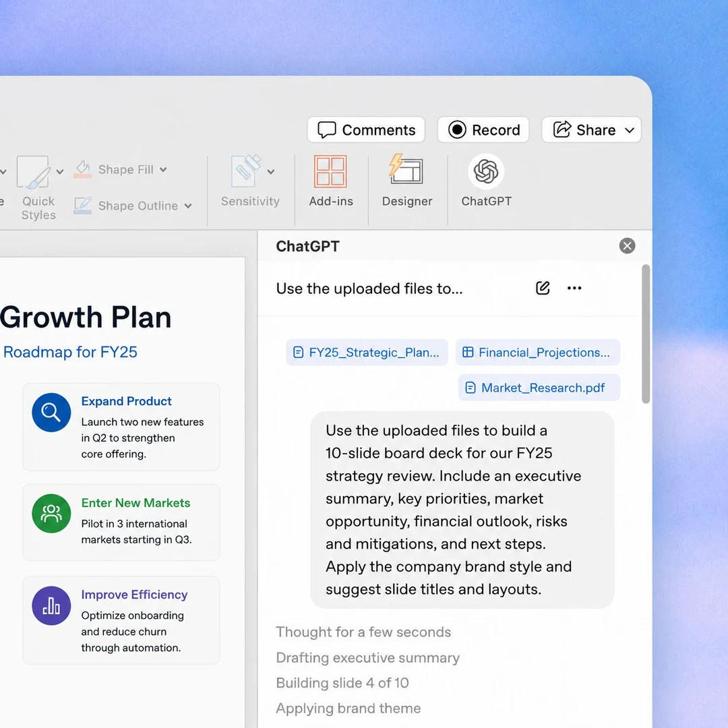This screenshot has width=728, height=728.
Task: Open the Market_Research.pdf attachment
Action: (x=539, y=388)
